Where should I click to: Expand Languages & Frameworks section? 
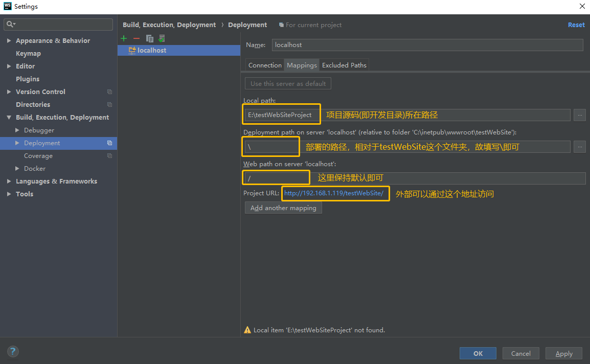[x=9, y=181]
